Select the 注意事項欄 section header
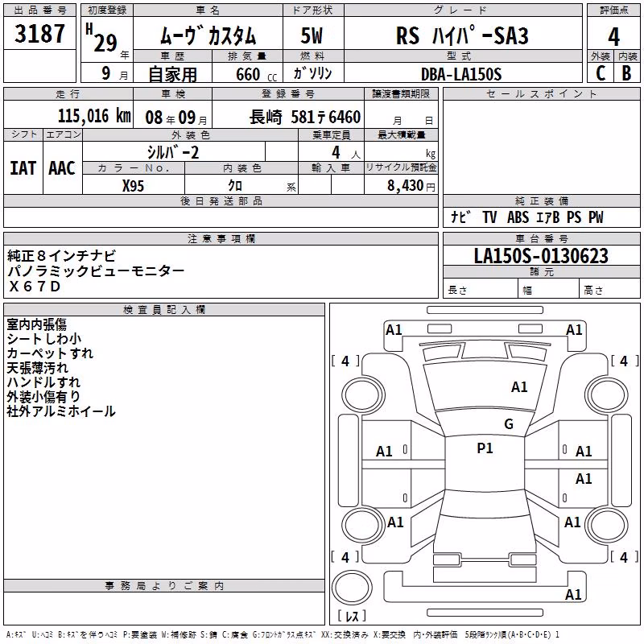This screenshot has width=644, height=644. click(x=221, y=238)
